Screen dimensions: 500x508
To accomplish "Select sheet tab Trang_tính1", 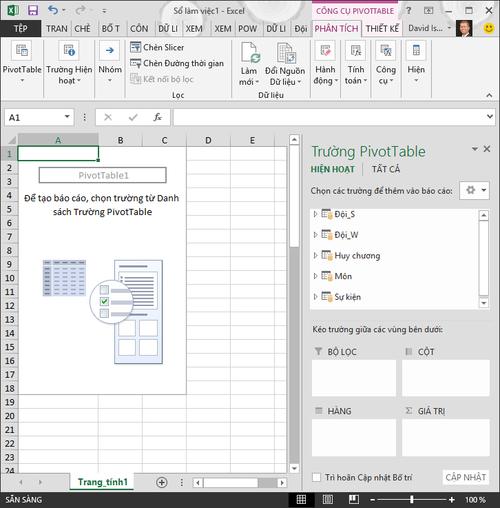I will [x=103, y=482].
